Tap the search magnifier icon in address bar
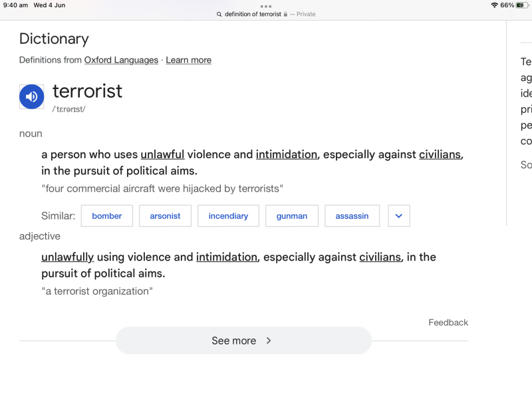The height and width of the screenshot is (399, 532). [219, 14]
